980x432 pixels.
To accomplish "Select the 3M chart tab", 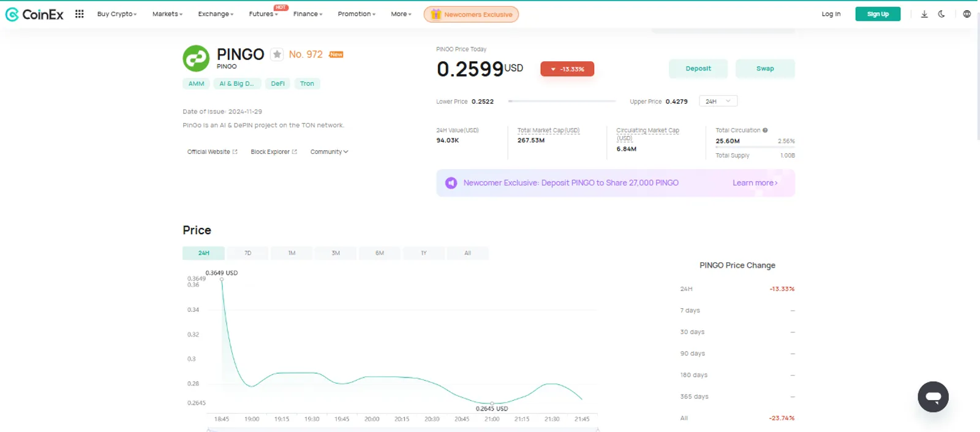I will [x=336, y=253].
